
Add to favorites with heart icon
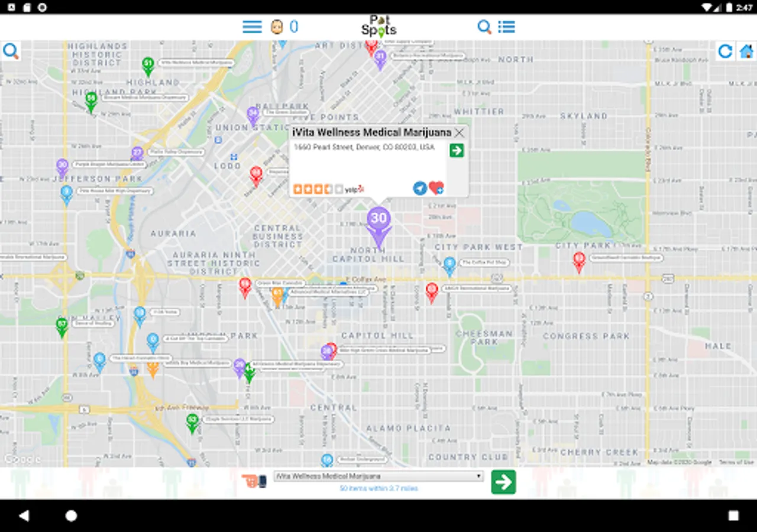coord(436,188)
